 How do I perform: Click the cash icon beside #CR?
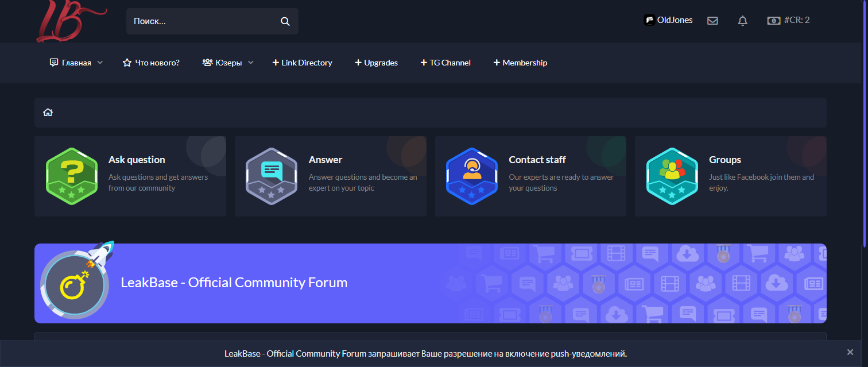coord(773,21)
